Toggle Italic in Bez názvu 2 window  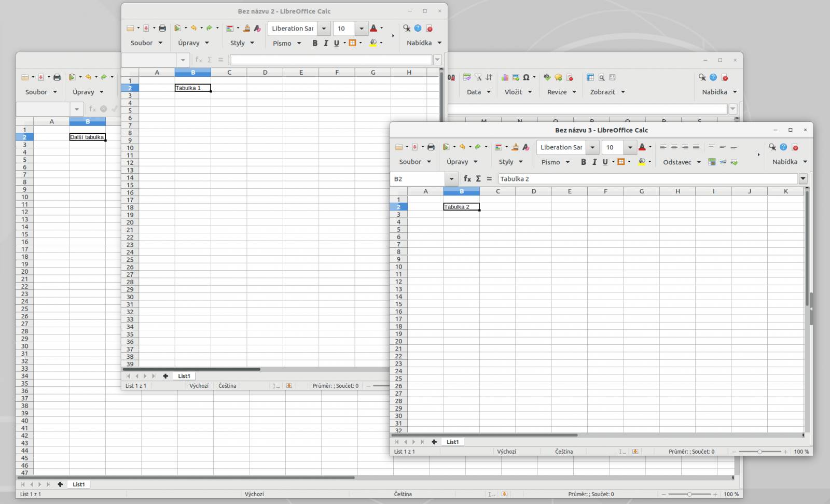pyautogui.click(x=326, y=43)
